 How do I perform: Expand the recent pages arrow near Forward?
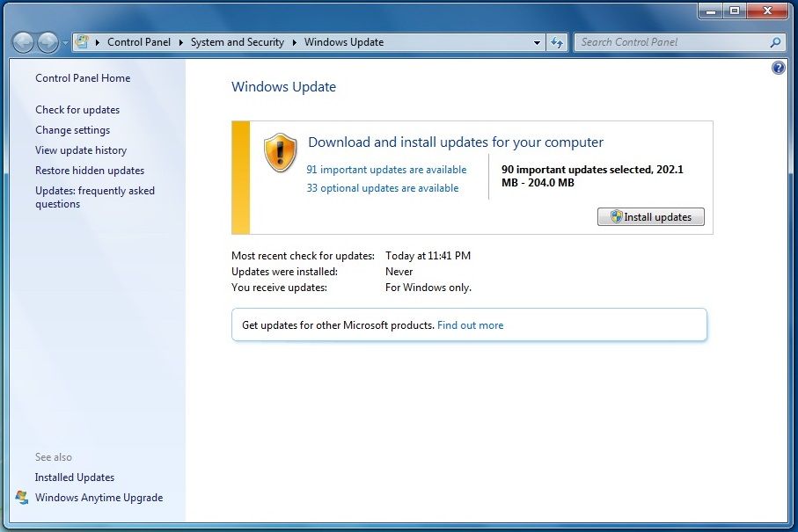[x=65, y=42]
